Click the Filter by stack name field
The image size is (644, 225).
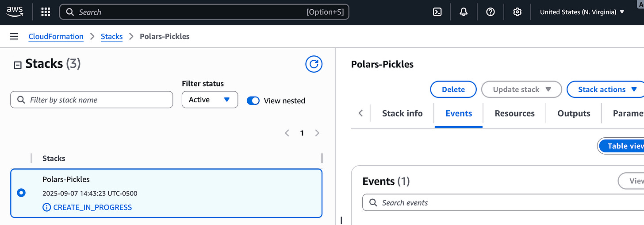[x=92, y=100]
